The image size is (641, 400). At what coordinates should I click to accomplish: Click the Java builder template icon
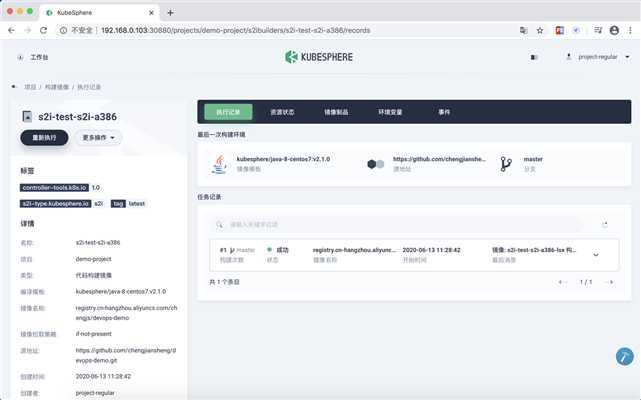(219, 164)
